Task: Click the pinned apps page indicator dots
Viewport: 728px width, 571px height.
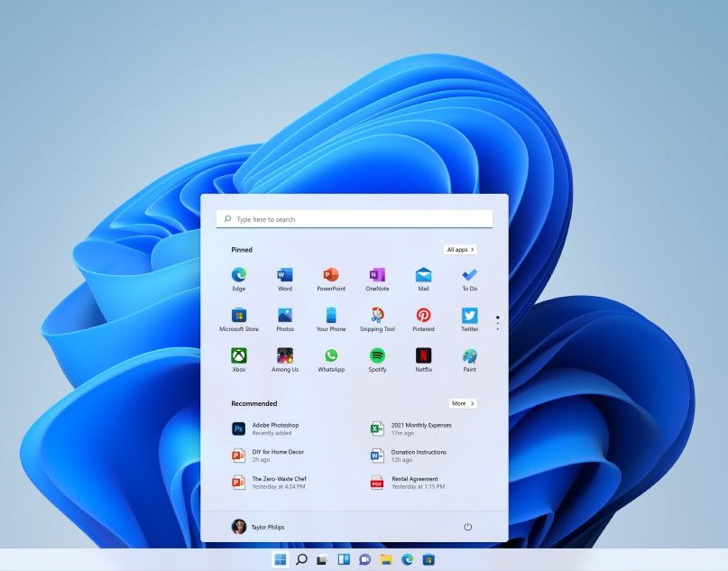Action: [498, 323]
